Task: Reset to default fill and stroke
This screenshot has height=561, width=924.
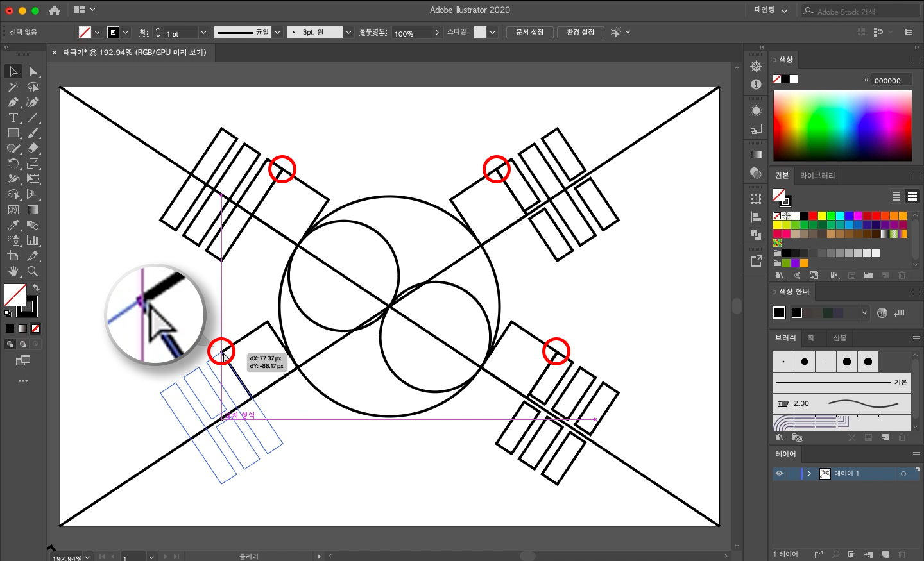Action: tap(8, 314)
